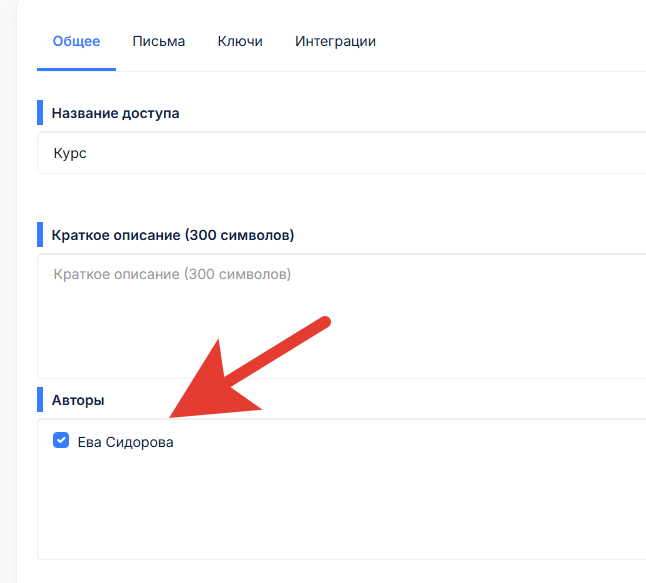Click the Название доступа section heading

[115, 113]
